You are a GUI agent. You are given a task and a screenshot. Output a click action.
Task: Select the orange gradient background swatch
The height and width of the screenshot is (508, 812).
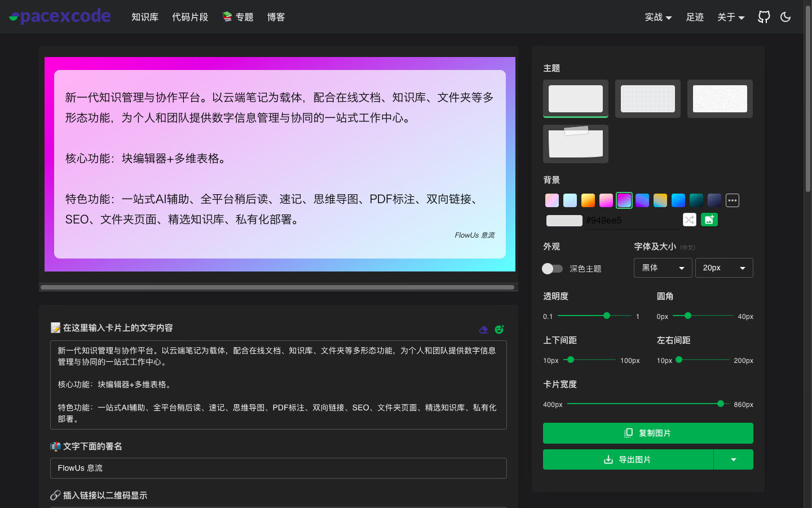[x=588, y=200]
